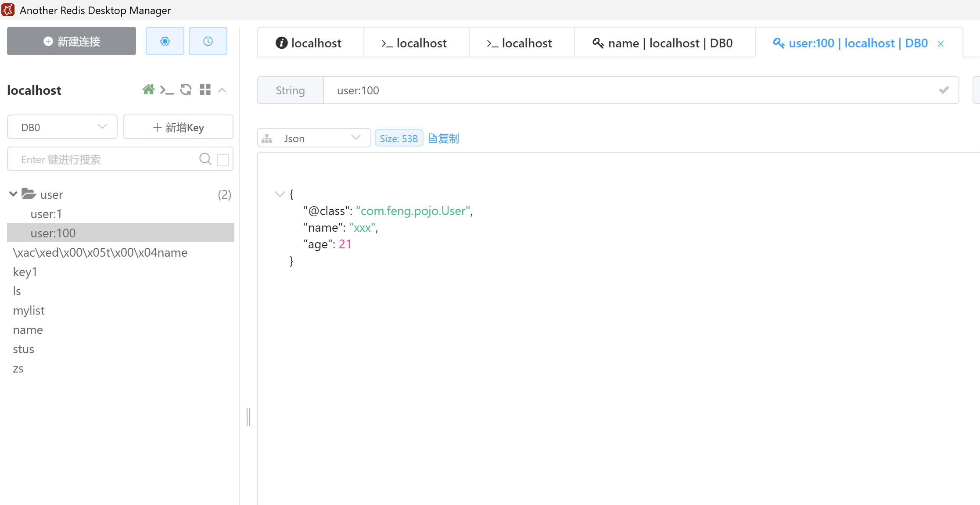
Task: Click the grid menu icon for localhost
Action: click(x=205, y=90)
